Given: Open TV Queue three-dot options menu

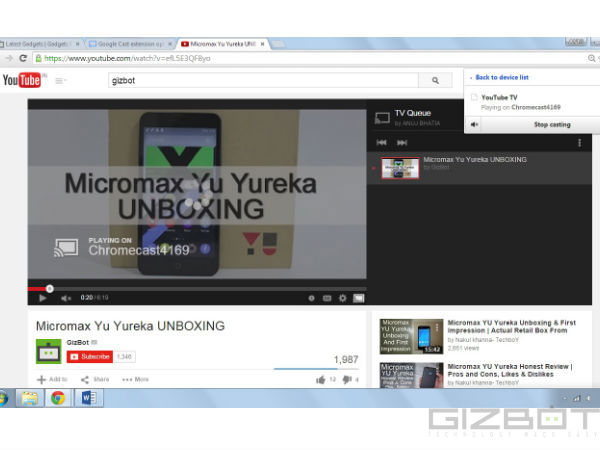Looking at the screenshot, I should (579, 143).
